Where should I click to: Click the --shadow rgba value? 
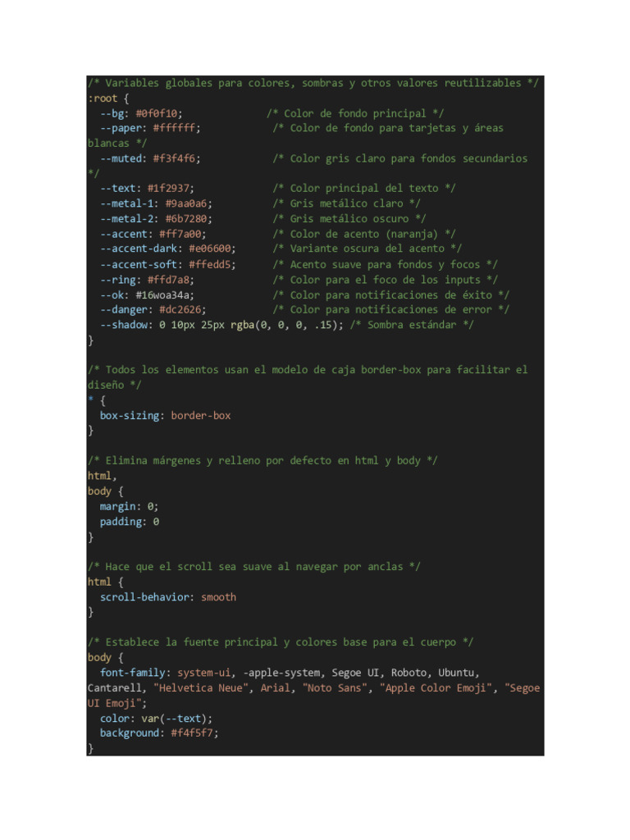pos(284,325)
